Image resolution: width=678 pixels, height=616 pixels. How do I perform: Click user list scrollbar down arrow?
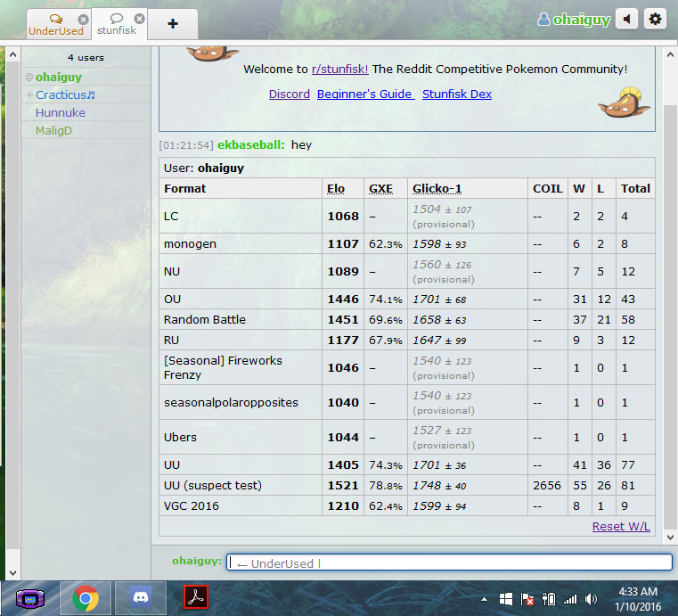coord(13,572)
